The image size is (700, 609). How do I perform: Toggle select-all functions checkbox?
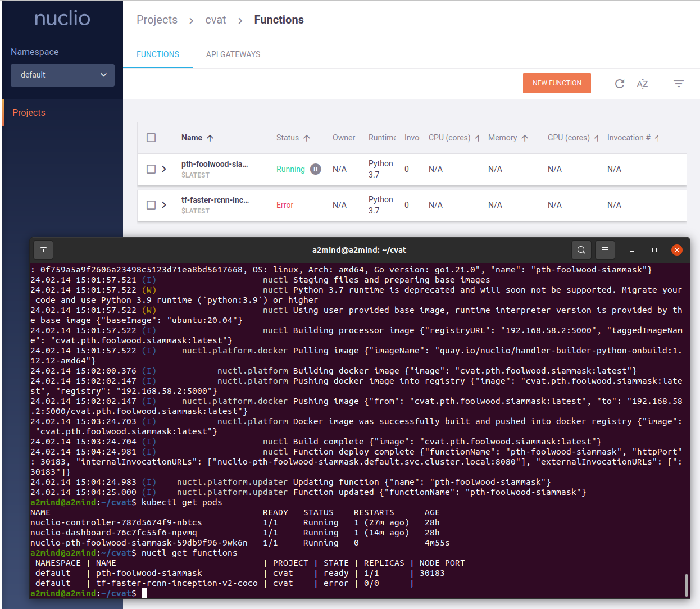pos(151,138)
